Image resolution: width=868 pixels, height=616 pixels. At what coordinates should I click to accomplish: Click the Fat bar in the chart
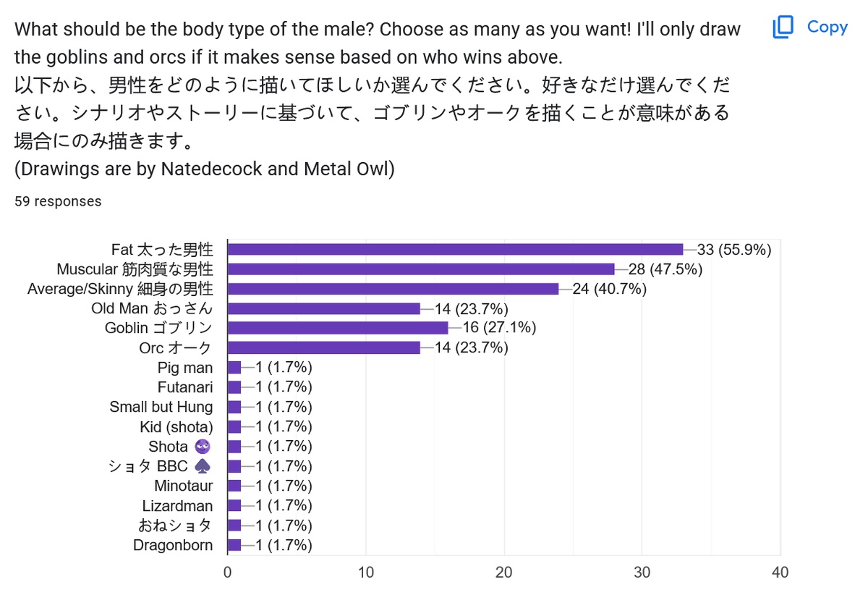(455, 250)
